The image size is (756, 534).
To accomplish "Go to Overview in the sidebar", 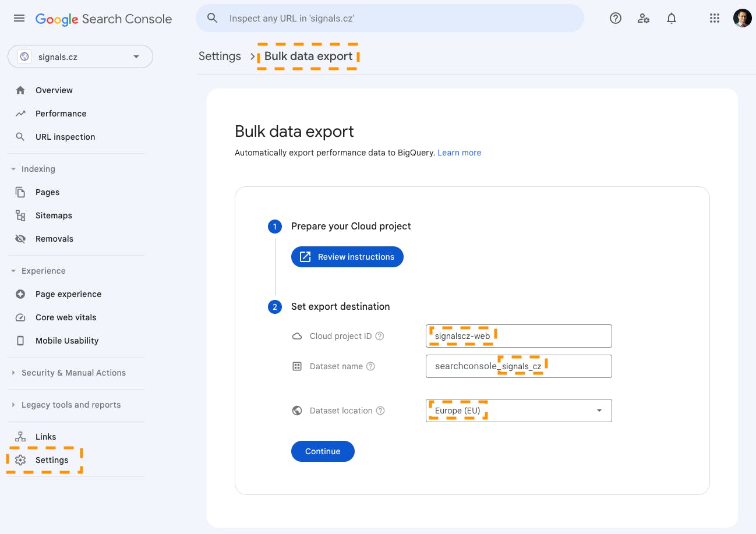I will coord(54,90).
